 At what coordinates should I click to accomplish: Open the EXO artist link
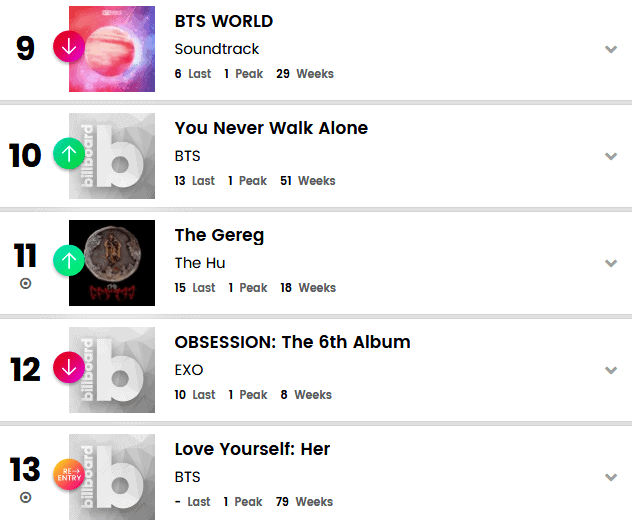click(x=189, y=370)
